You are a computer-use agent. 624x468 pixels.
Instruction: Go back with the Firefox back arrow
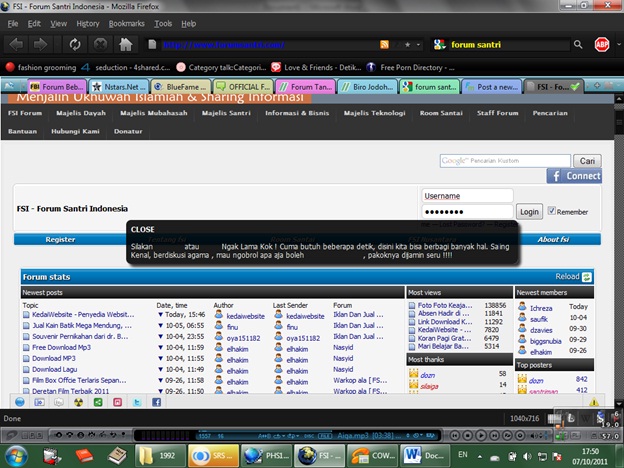click(16, 45)
